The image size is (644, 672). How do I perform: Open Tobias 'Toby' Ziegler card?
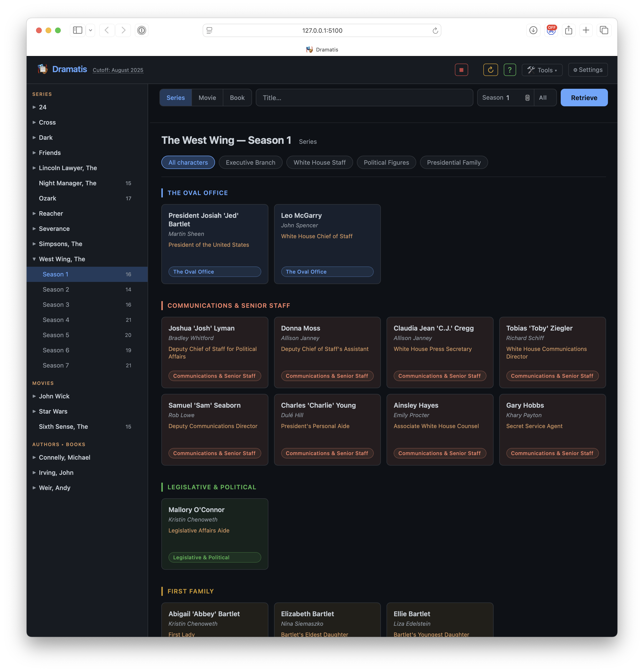(552, 352)
